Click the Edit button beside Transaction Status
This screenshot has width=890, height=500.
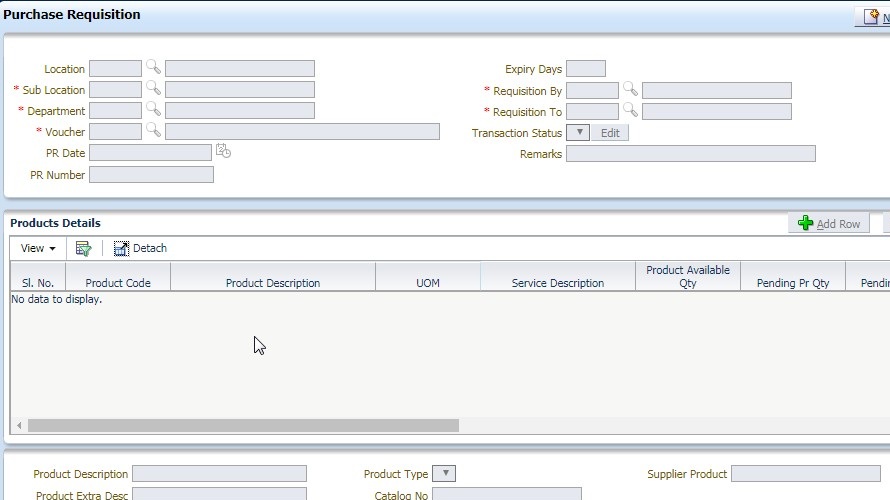pos(610,133)
